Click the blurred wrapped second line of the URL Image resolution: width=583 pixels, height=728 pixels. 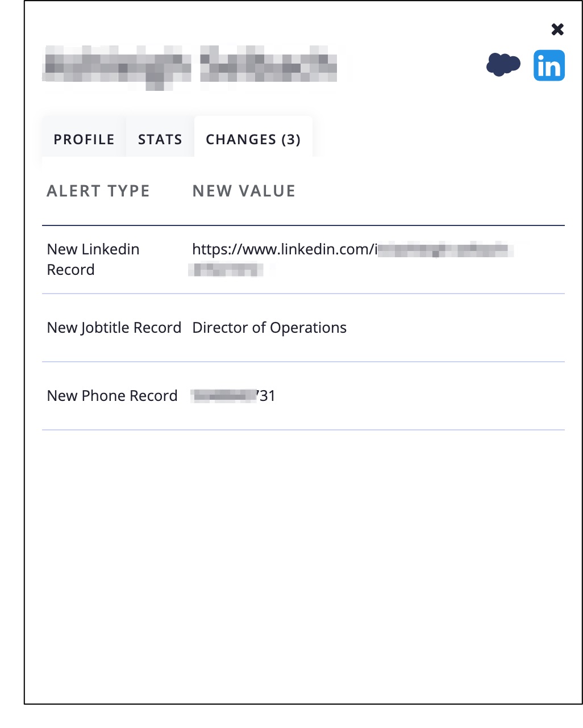click(226, 270)
